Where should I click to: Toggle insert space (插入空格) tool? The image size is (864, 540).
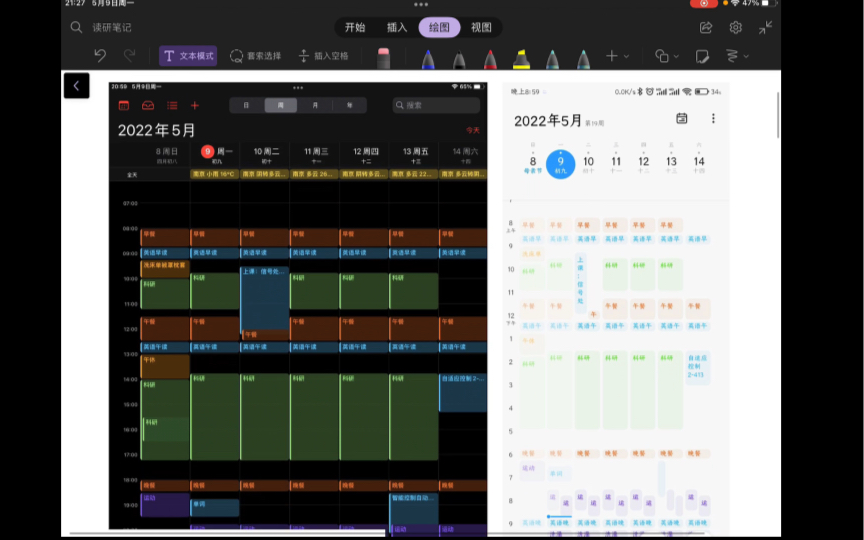click(323, 56)
